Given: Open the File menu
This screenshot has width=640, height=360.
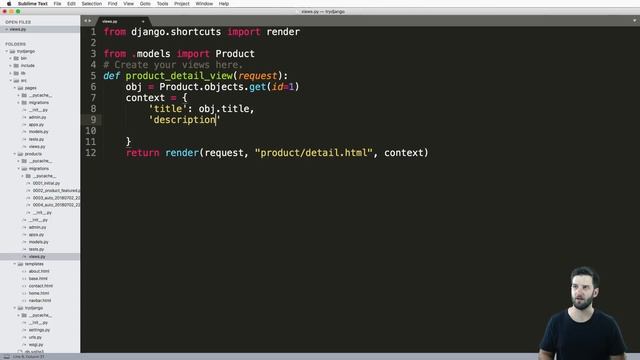Looking at the screenshot, I should (x=57, y=4).
